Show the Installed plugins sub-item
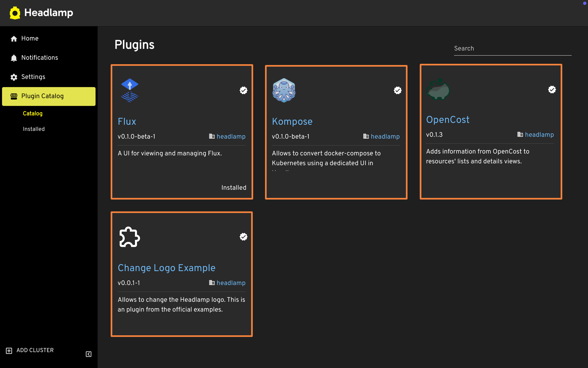 coord(34,129)
